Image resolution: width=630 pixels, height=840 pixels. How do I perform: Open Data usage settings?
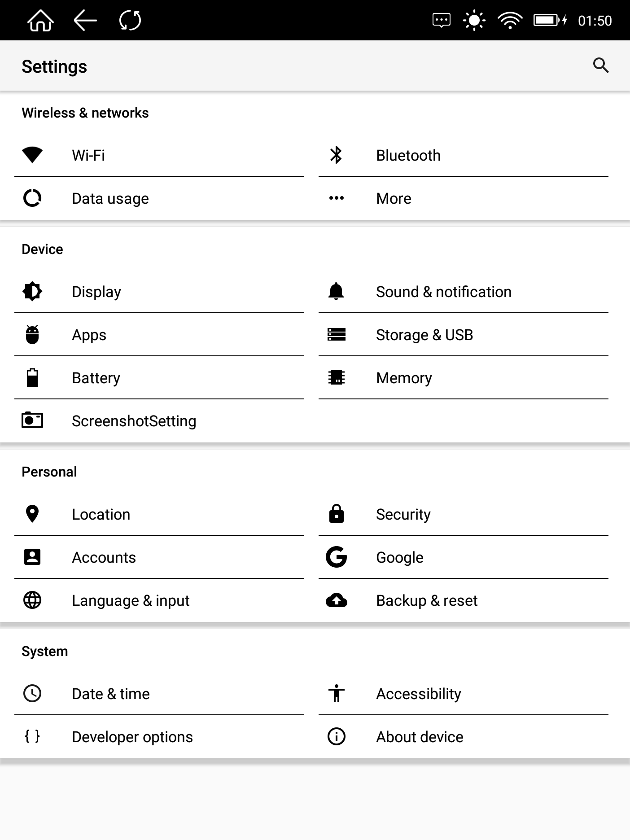[x=110, y=198]
